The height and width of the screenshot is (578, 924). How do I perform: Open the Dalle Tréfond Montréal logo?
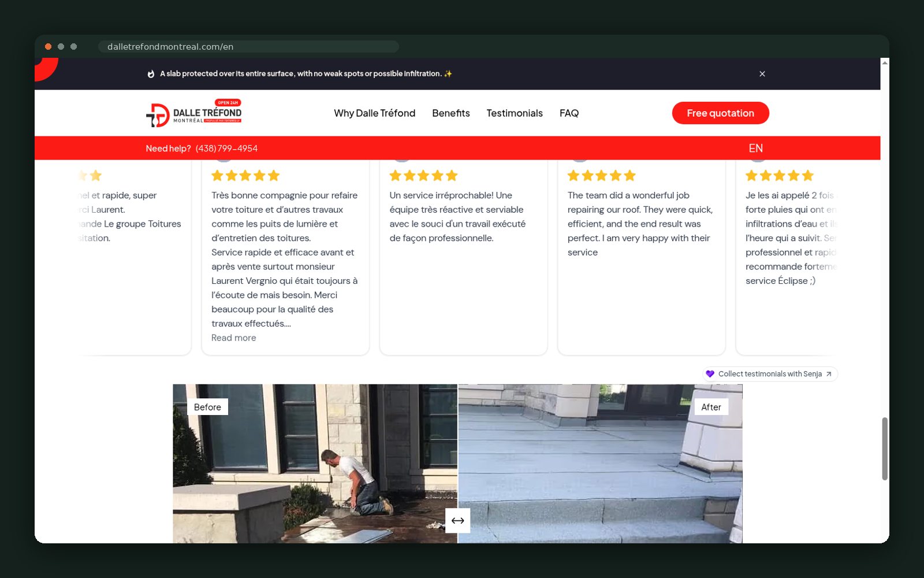tap(193, 113)
